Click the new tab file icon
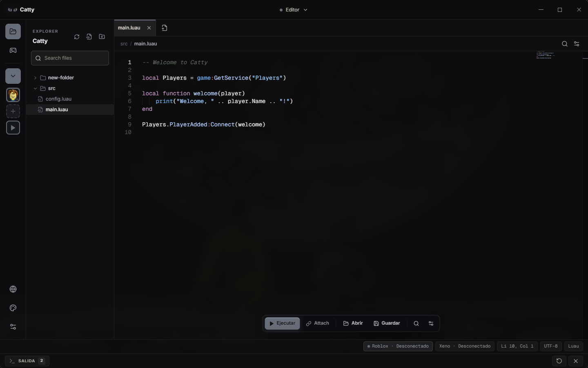This screenshot has height=368, width=588. click(x=165, y=28)
